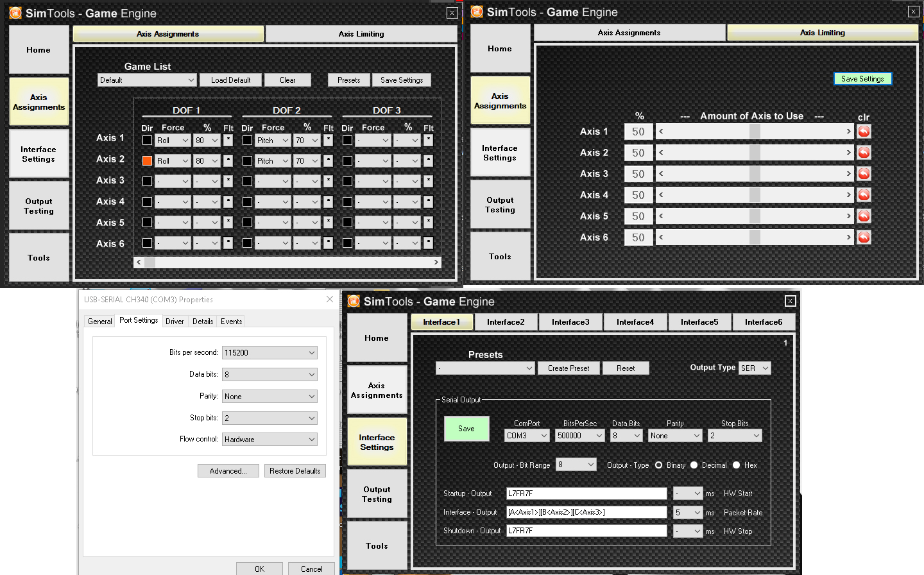Open the Driver tab in COM3 Properties
924x575 pixels.
pyautogui.click(x=175, y=322)
